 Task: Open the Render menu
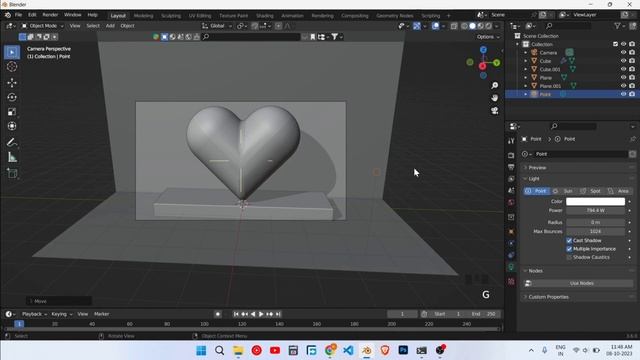click(50, 15)
